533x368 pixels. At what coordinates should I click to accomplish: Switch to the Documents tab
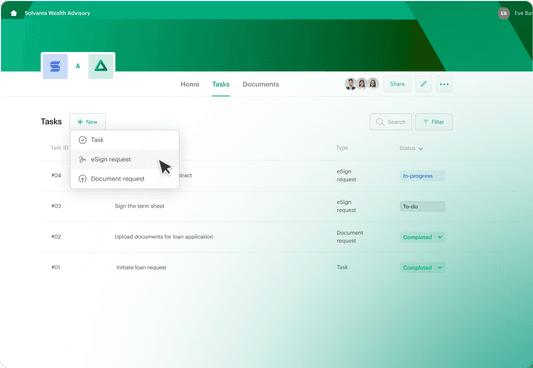(261, 84)
